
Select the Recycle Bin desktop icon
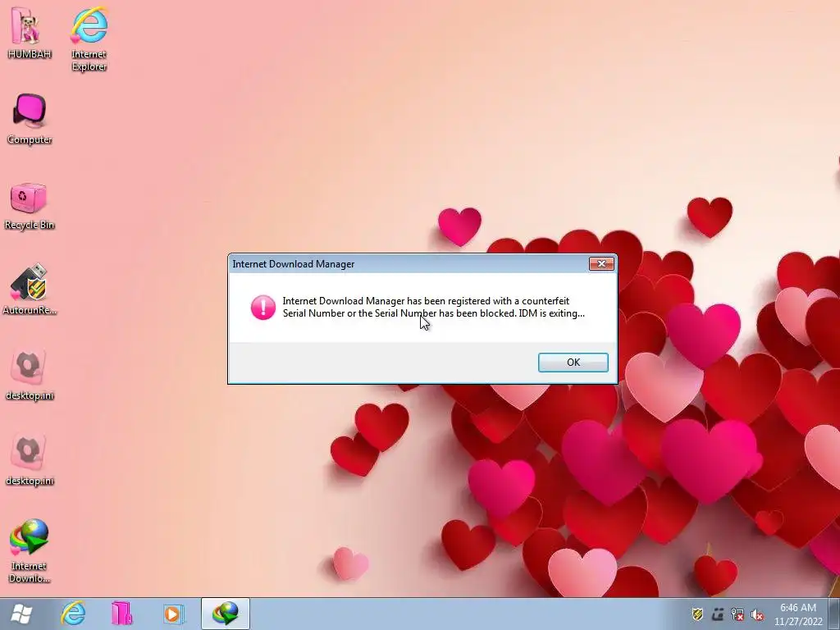(x=30, y=207)
